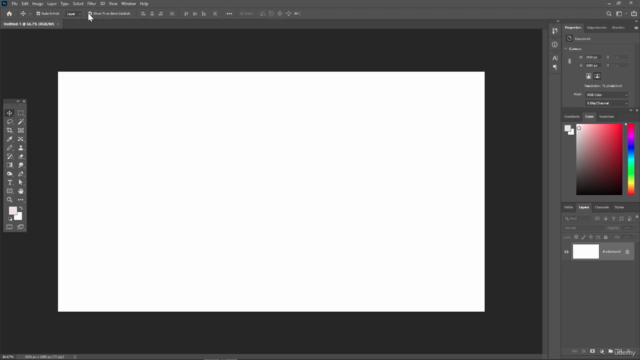Toggle lock position icon
The height and width of the screenshot is (360, 640).
pyautogui.click(x=591, y=237)
